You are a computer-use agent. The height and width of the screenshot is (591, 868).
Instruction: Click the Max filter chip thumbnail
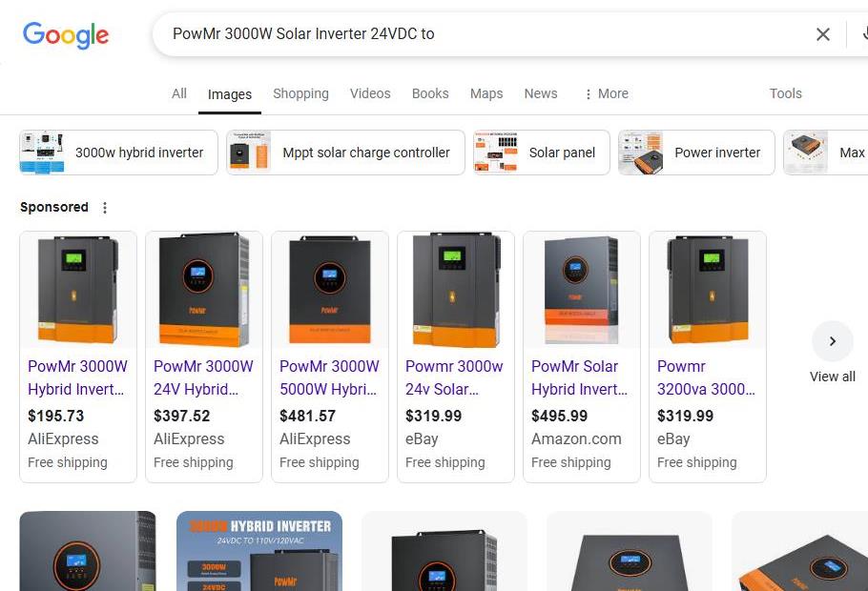tap(805, 153)
